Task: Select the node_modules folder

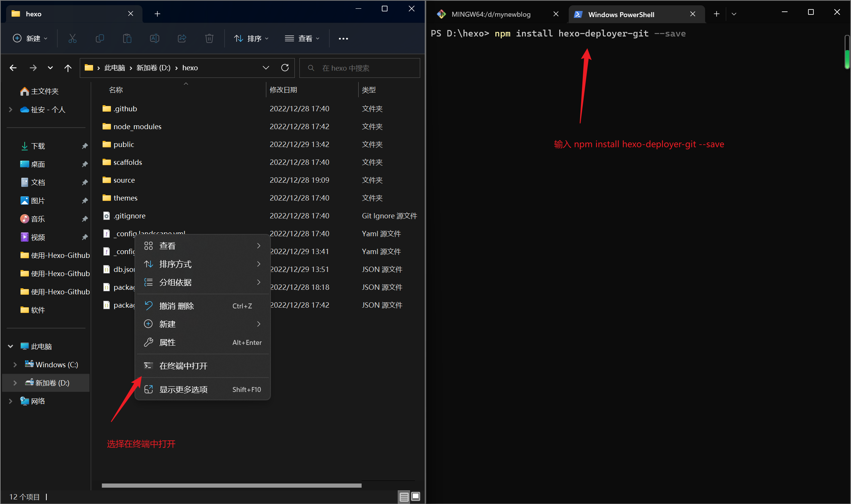Action: pos(138,126)
